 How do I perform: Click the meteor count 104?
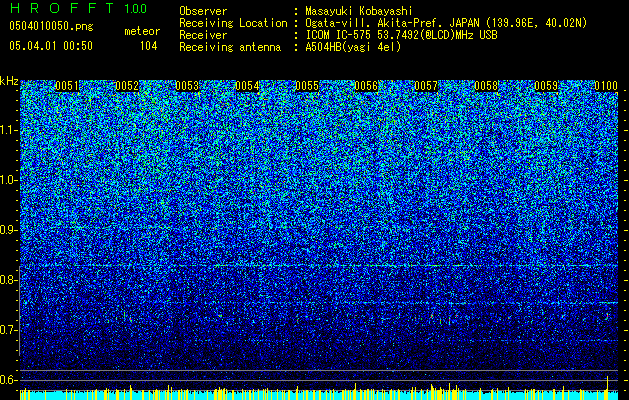pyautogui.click(x=148, y=46)
